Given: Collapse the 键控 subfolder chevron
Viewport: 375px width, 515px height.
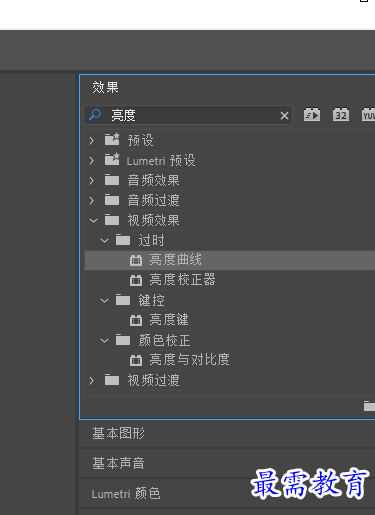Looking at the screenshot, I should (104, 301).
